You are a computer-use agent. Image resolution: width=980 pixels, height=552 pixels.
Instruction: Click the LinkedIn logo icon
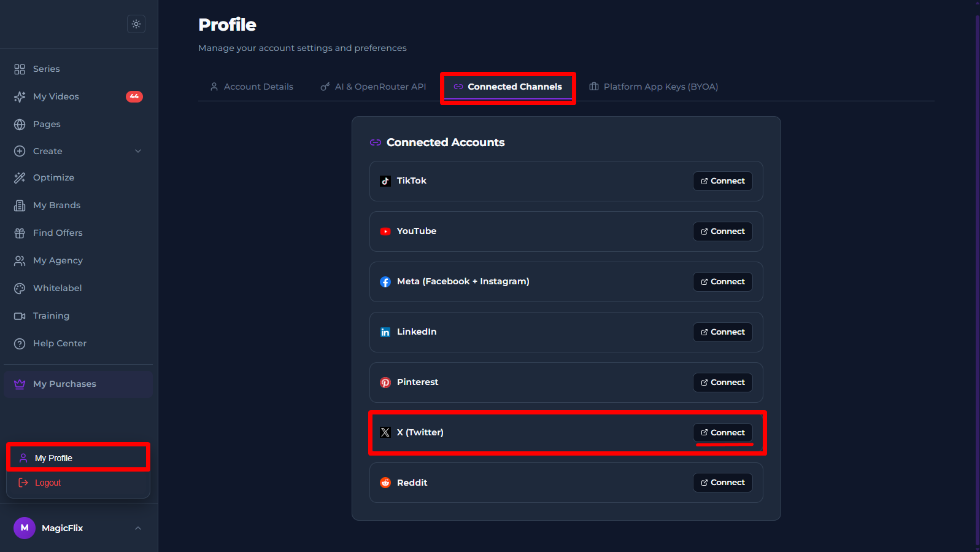(385, 332)
